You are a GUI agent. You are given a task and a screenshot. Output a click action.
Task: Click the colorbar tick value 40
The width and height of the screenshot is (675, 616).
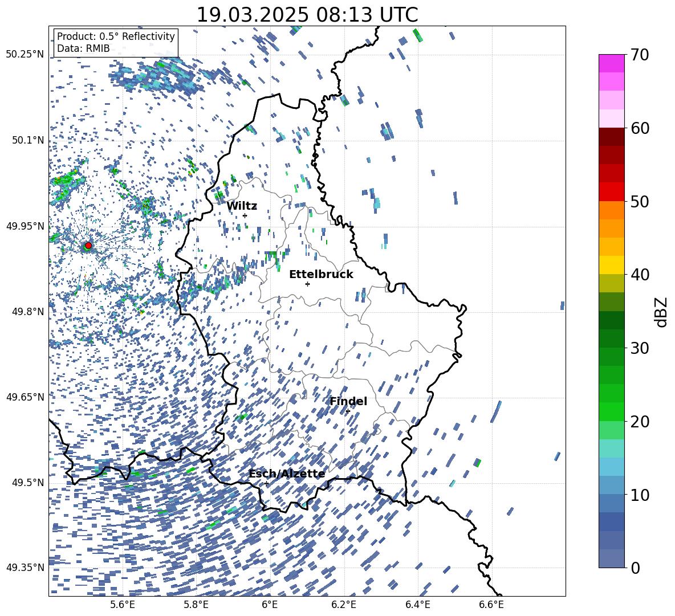coord(640,275)
